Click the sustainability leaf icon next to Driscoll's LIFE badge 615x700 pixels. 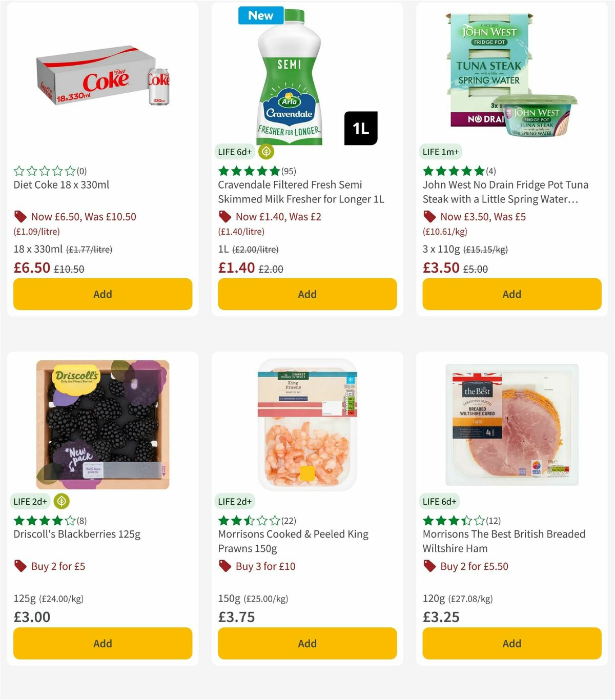tap(61, 501)
